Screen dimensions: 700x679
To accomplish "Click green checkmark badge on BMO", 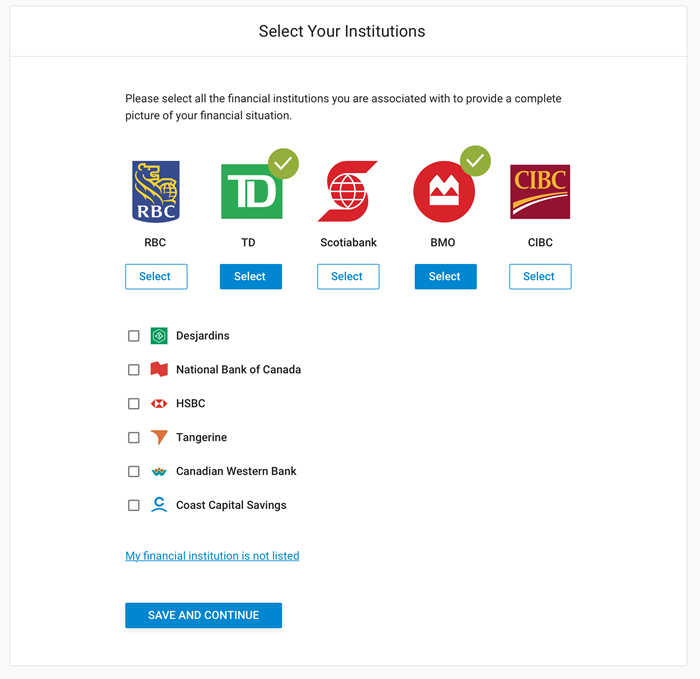I will pyautogui.click(x=475, y=162).
